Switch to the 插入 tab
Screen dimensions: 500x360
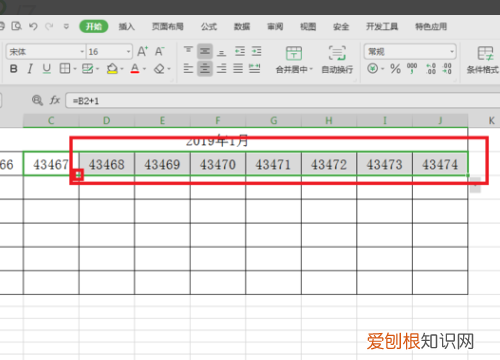pyautogui.click(x=127, y=26)
